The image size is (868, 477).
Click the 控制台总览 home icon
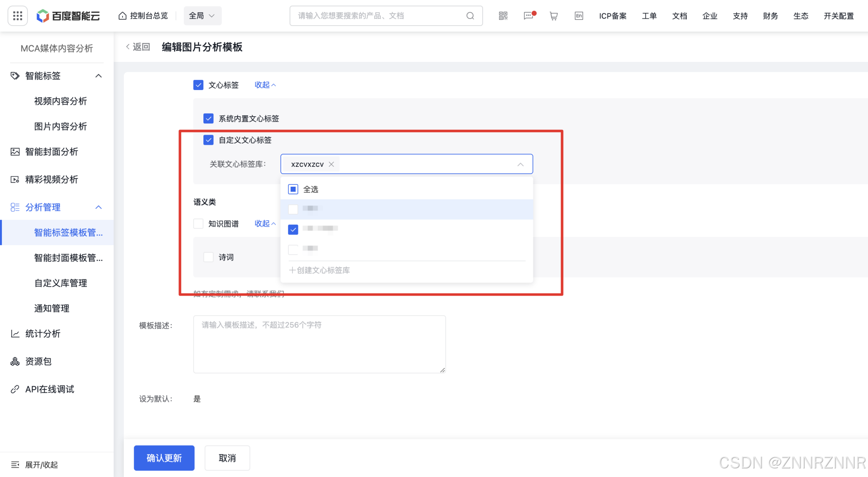(x=123, y=16)
